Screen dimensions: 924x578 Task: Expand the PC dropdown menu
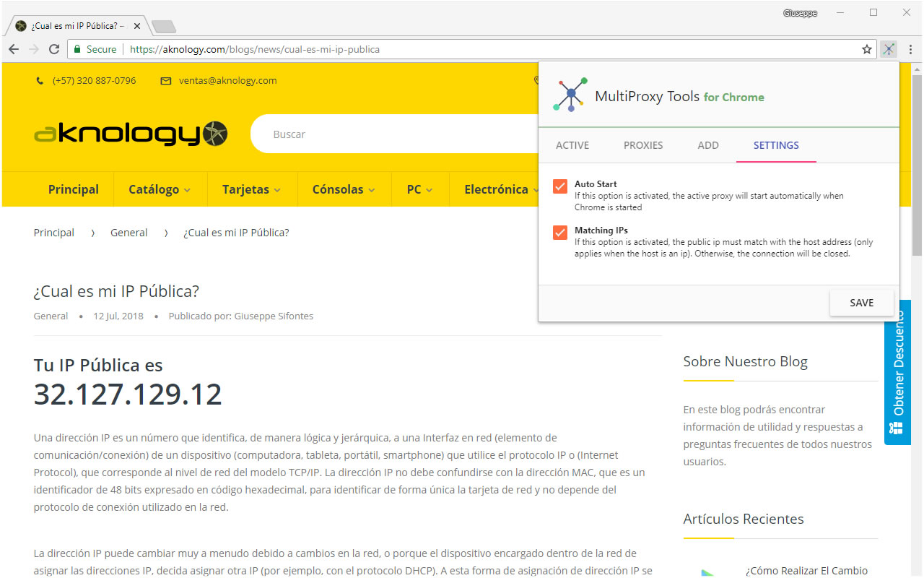(x=420, y=189)
